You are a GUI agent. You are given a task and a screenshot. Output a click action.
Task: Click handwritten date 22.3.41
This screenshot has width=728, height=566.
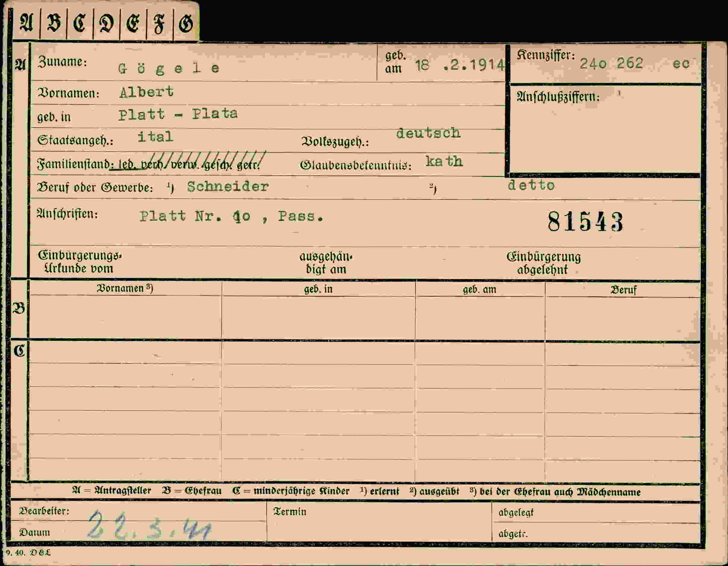[149, 526]
